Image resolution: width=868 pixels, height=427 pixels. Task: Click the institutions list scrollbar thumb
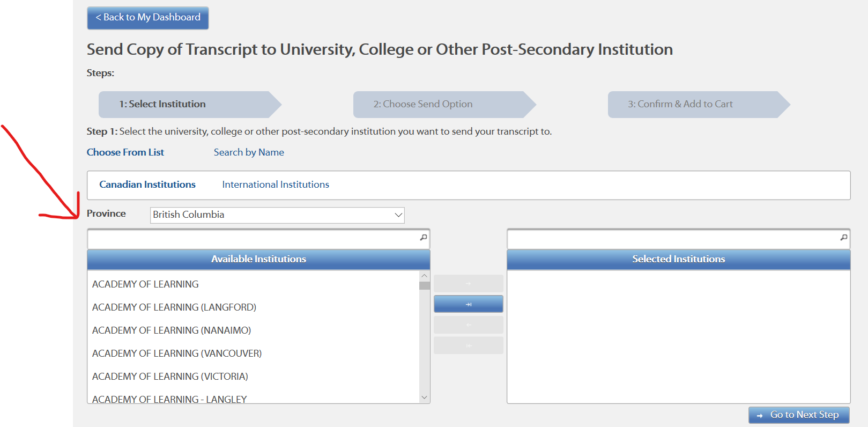coord(425,285)
